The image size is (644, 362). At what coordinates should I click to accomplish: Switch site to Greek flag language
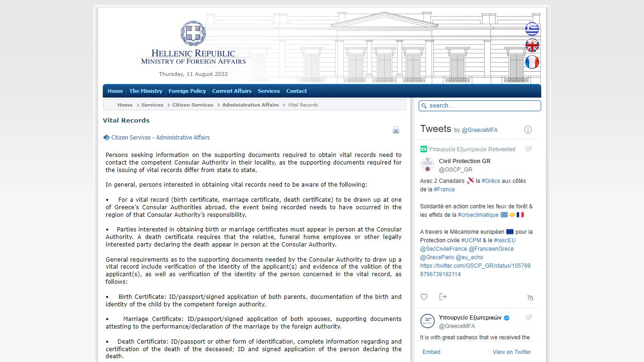[532, 29]
